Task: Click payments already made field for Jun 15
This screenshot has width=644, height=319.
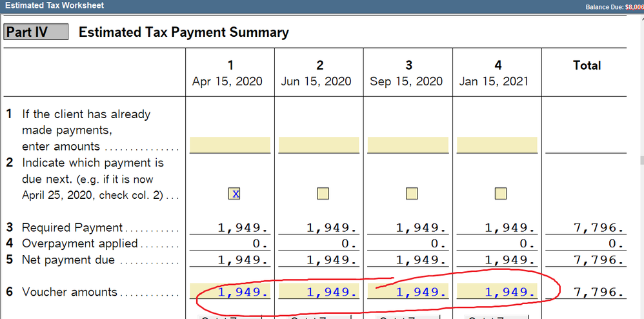Action: pyautogui.click(x=319, y=145)
